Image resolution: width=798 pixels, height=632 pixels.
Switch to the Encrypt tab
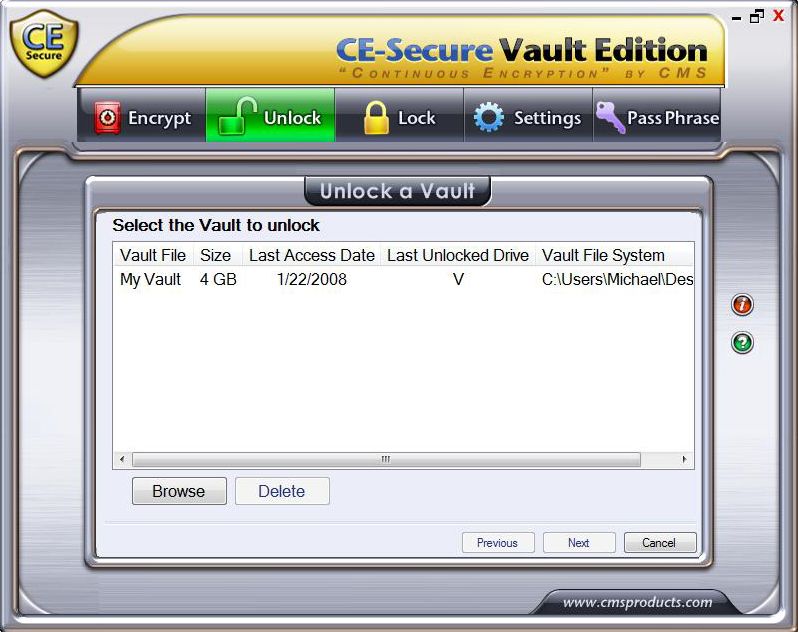click(141, 116)
